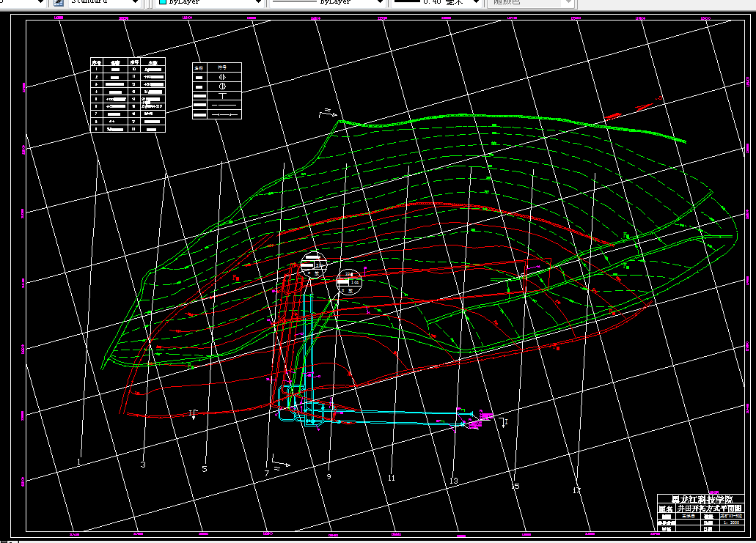Open the ByLayer color control dropdown
The height and width of the screenshot is (543, 756).
(258, 2)
